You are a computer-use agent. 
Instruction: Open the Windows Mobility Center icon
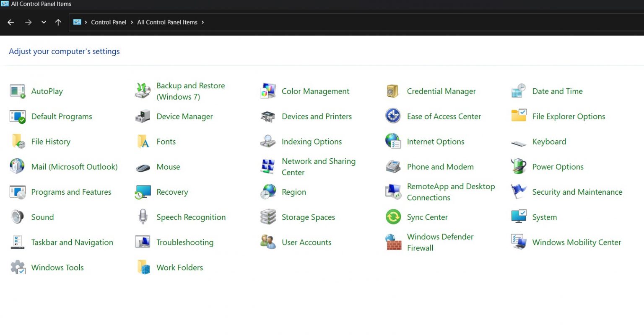[519, 242]
